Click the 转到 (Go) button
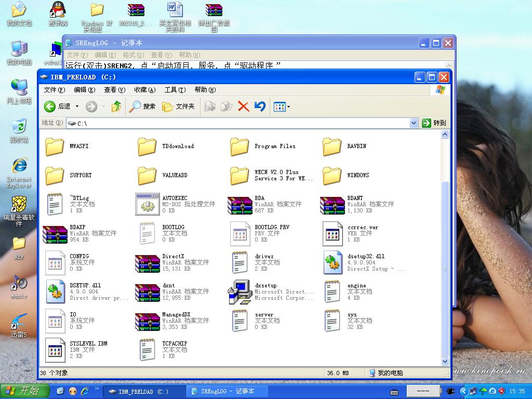The width and height of the screenshot is (532, 399). (434, 123)
